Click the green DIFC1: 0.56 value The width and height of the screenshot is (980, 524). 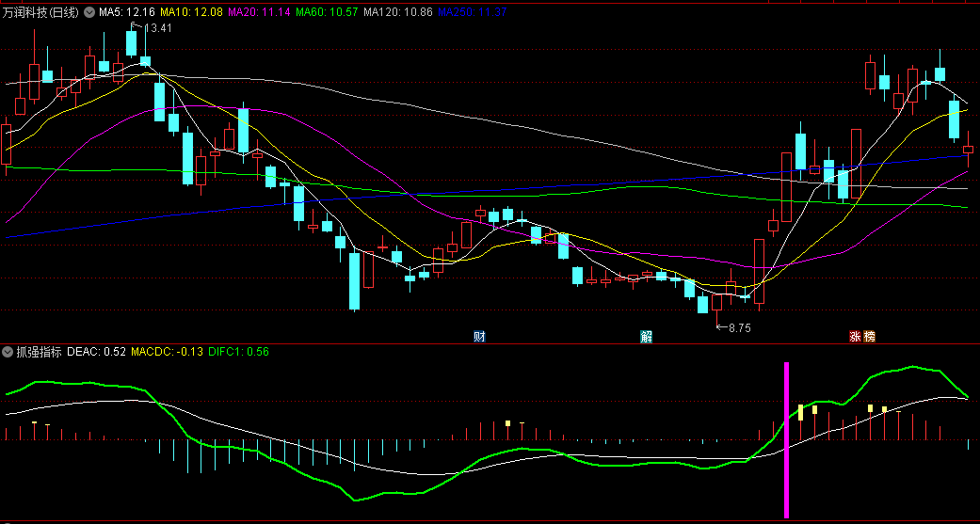click(239, 352)
